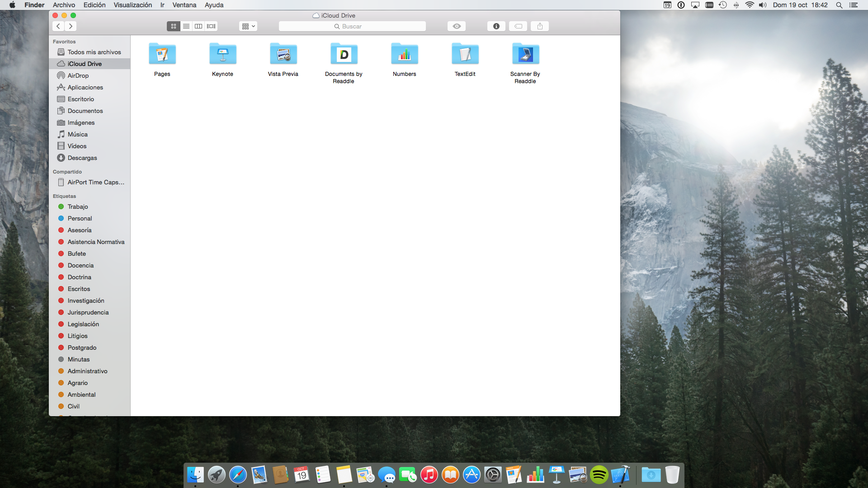Open the Scanner By Readdle folder
Image resolution: width=868 pixels, height=488 pixels.
525,55
